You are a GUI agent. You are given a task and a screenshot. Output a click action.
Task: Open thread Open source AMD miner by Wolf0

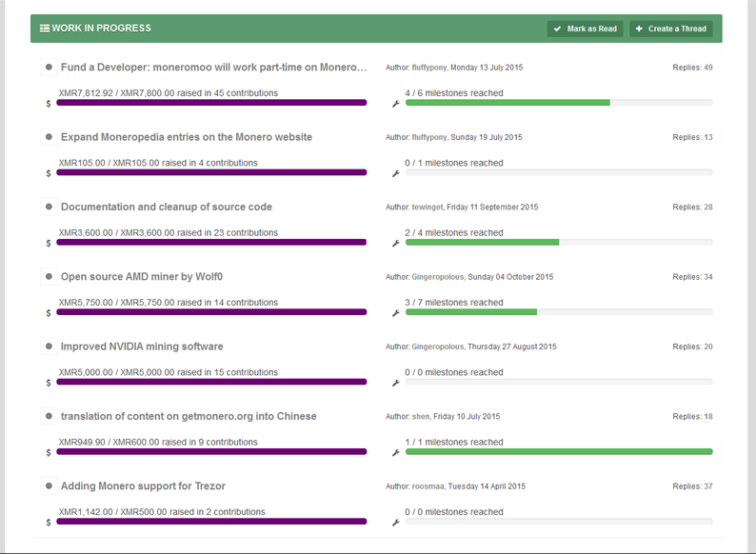pyautogui.click(x=142, y=277)
